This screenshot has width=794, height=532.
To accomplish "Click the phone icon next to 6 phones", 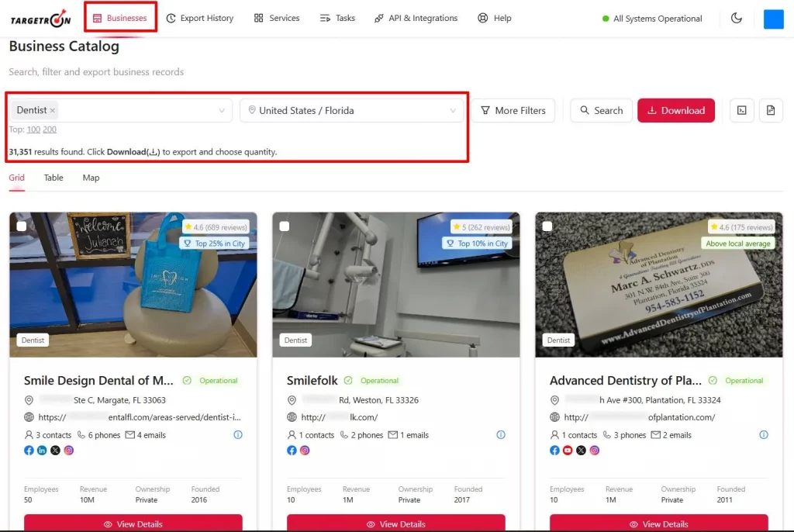I will [81, 435].
